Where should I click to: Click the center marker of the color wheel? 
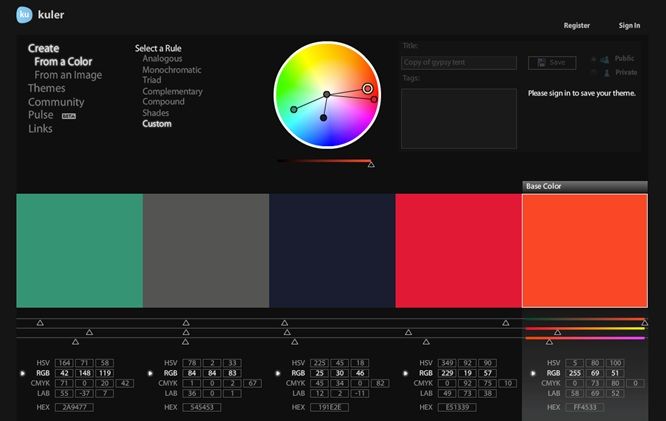(x=326, y=95)
